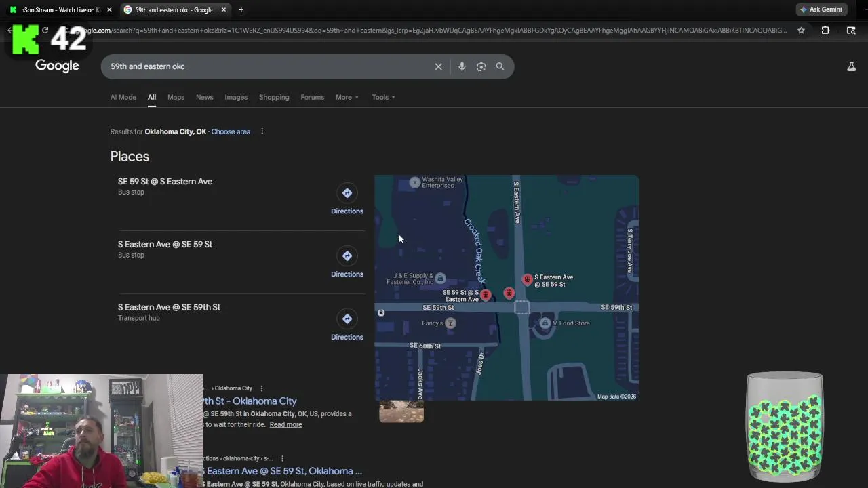Click Crooked Oak Creek label on map
The height and width of the screenshot is (488, 868).
475,251
